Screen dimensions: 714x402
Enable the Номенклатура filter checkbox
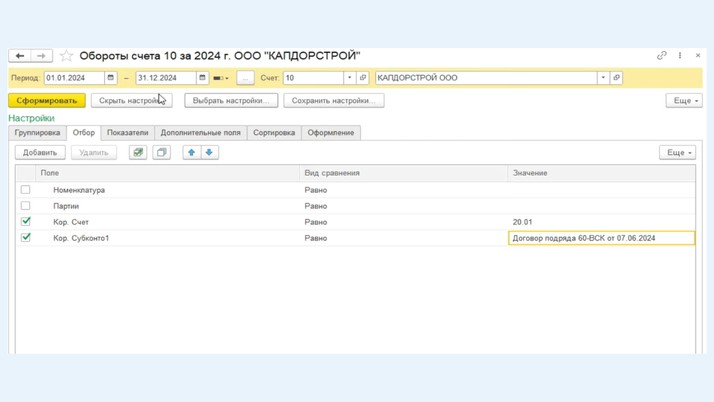(26, 190)
